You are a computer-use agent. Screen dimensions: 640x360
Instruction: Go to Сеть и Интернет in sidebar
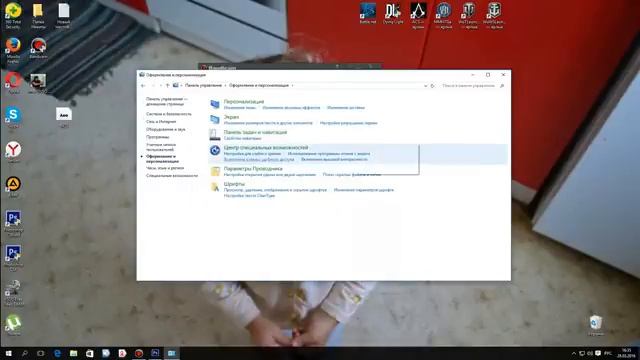(161, 122)
